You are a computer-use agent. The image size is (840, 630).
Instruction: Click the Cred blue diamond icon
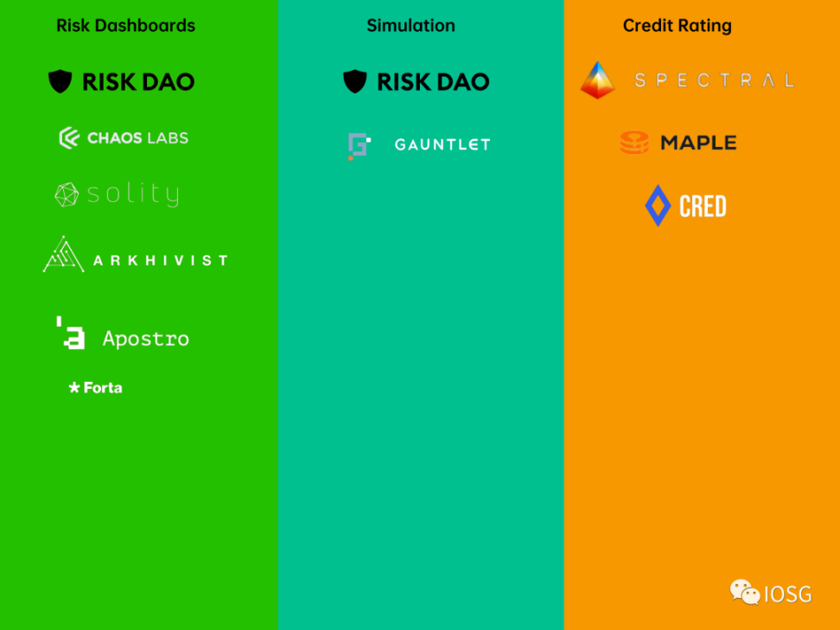tap(658, 206)
